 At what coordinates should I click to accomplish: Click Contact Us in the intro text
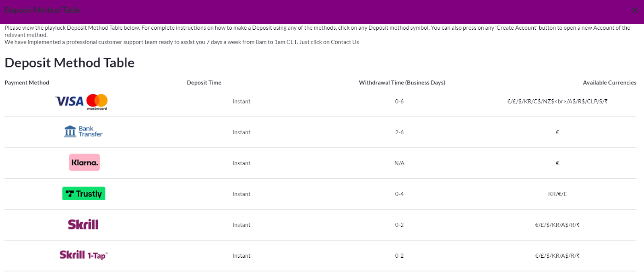pos(345,42)
